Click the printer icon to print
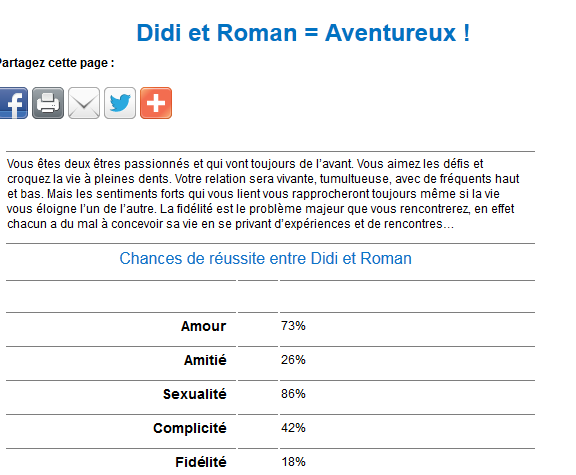Viewport: 576px width, 475px height. click(x=48, y=103)
